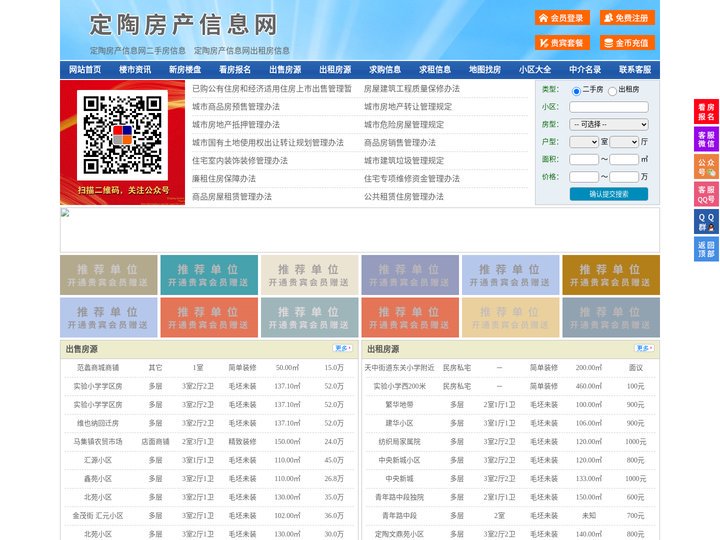
Task: Open the 建华小区 rental listing
Action: click(399, 423)
